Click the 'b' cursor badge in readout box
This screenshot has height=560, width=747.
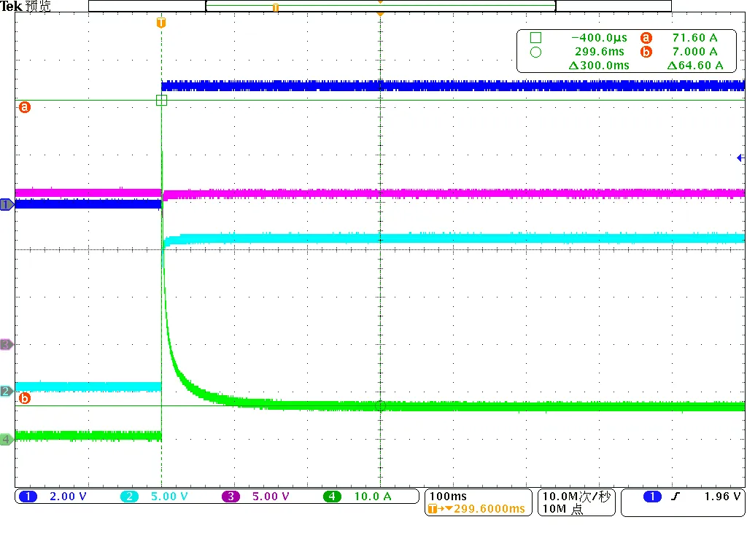pos(646,52)
